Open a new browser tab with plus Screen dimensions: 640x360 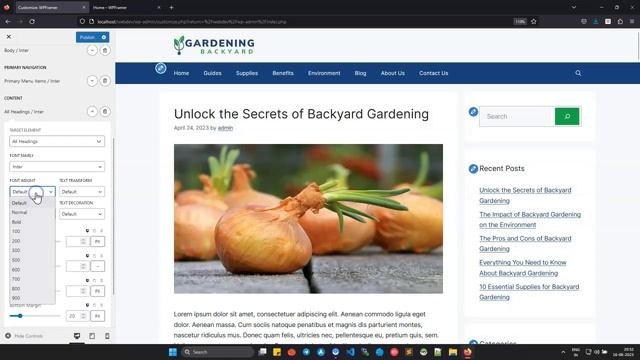[171, 7]
